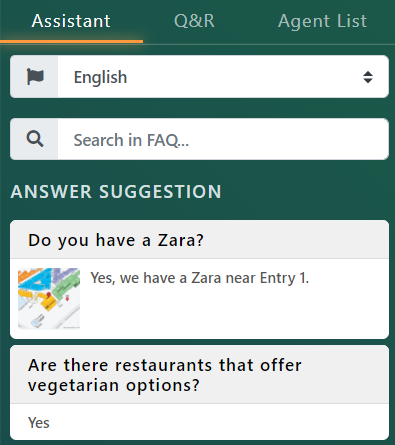Click empty space below Zara answer text

pos(233,313)
